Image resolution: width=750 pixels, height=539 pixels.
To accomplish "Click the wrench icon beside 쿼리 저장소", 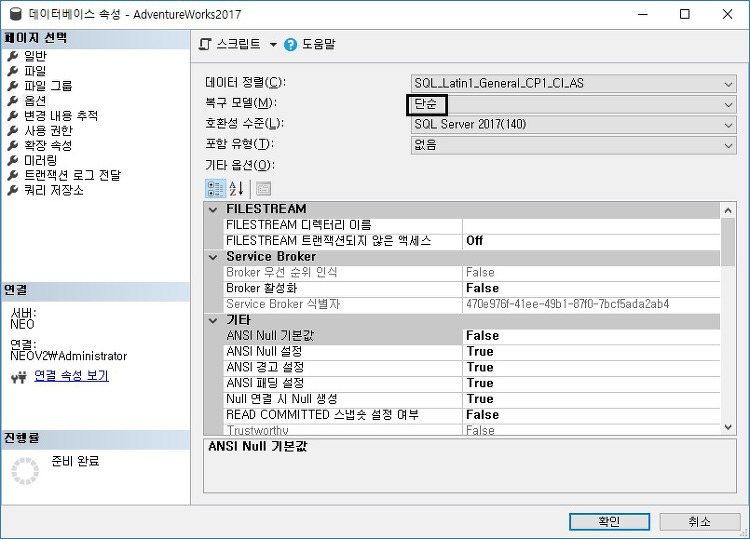I will [x=13, y=190].
